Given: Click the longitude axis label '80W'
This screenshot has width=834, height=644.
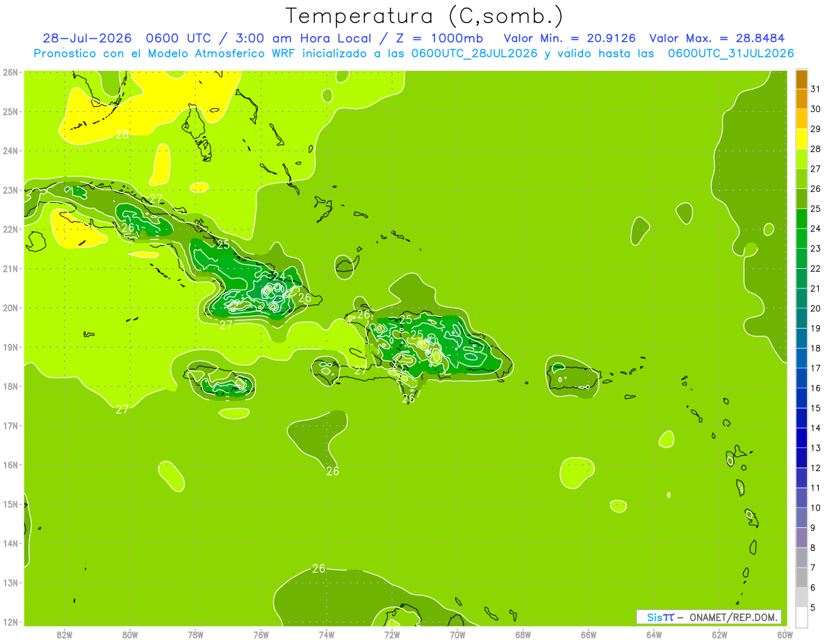Looking at the screenshot, I should coord(130,634).
